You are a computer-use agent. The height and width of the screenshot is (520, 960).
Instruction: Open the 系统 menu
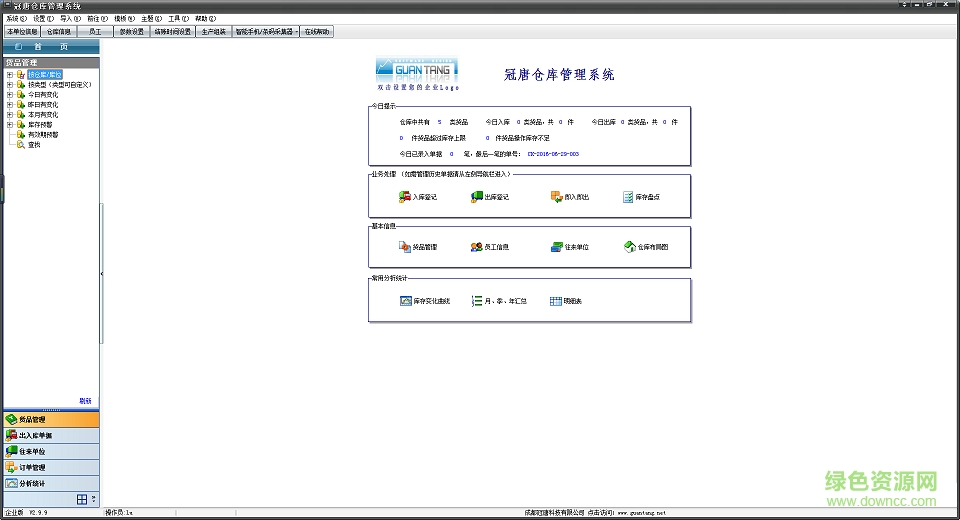click(17, 18)
